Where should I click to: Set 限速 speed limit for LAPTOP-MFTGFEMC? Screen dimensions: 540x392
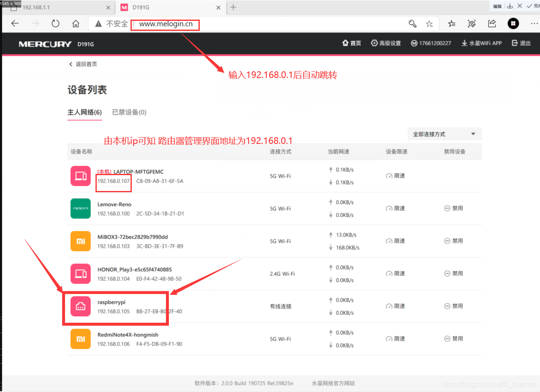click(395, 176)
